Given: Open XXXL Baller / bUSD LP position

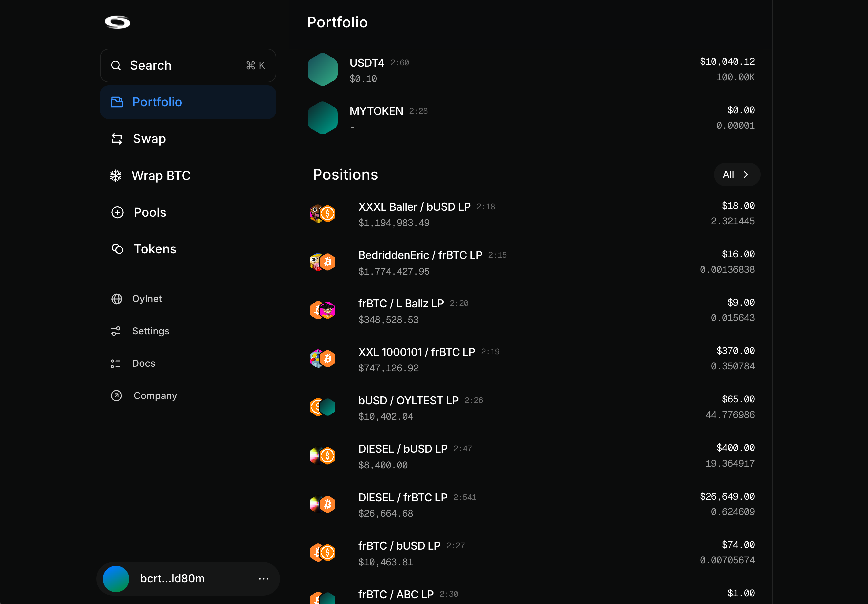Looking at the screenshot, I should coord(414,207).
